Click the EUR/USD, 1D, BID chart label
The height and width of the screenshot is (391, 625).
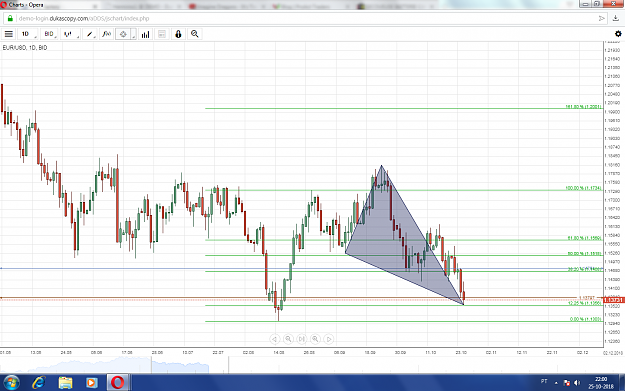(x=25, y=47)
